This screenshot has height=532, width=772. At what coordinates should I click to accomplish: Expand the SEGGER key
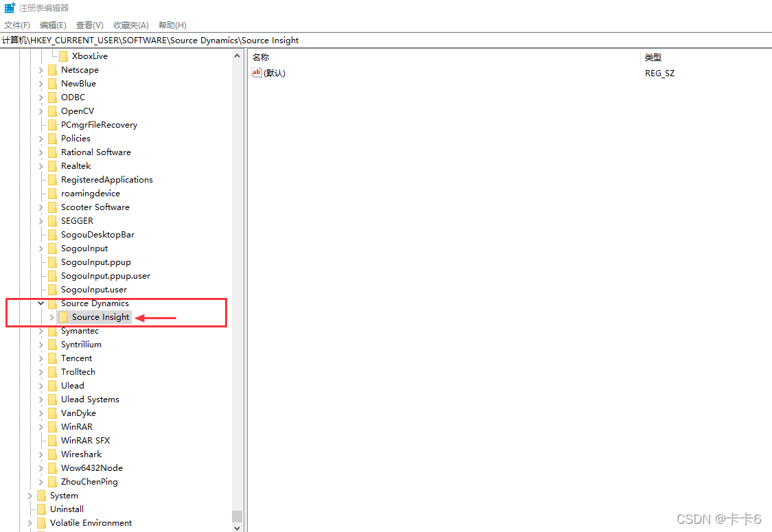(41, 221)
